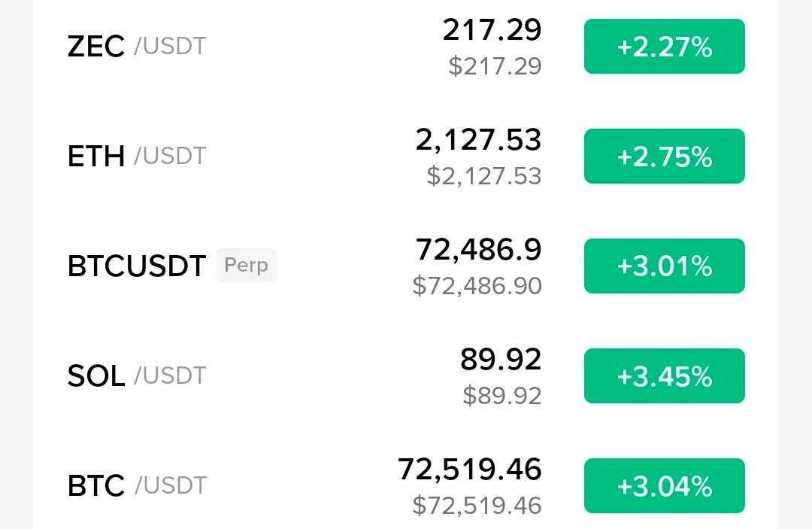Click ZEC last price 217.29
The image size is (812, 529).
(492, 30)
